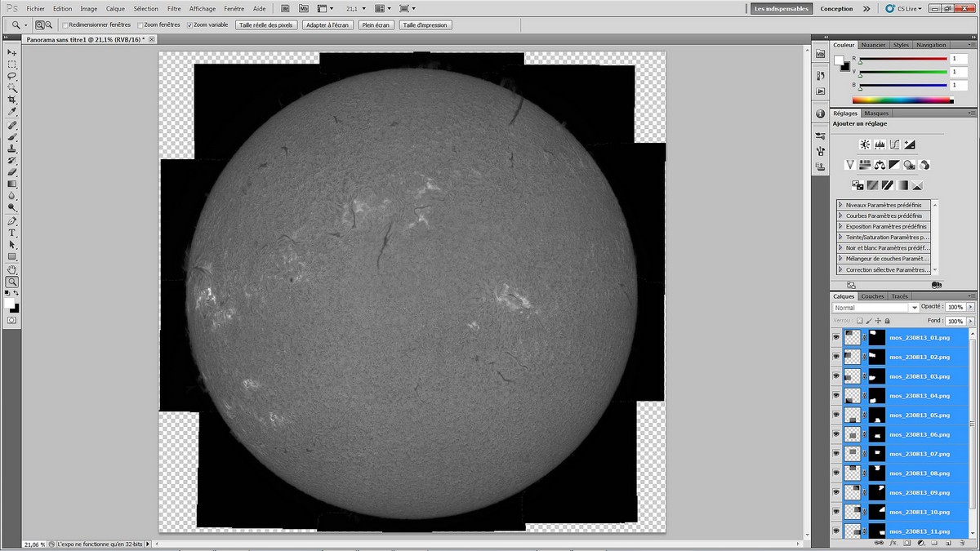Open the Fichier menu
Viewport: 980px width, 551px height.
(x=35, y=9)
